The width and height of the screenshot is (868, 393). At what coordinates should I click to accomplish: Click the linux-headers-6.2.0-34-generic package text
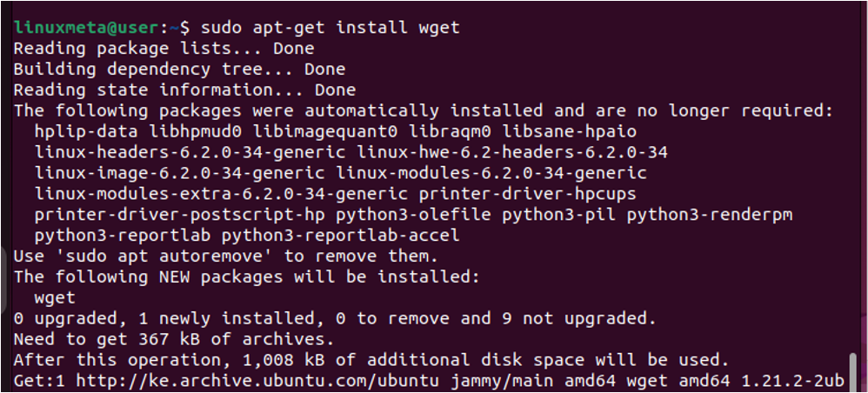tap(190, 153)
